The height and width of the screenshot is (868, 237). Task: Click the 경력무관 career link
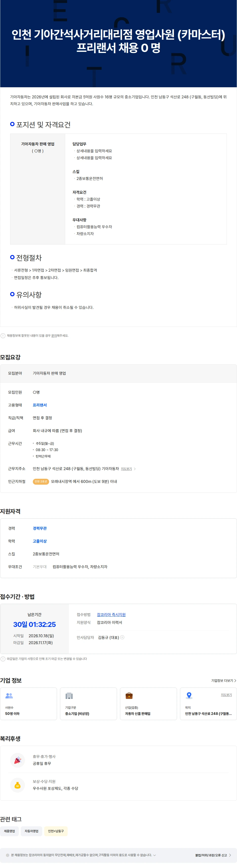pyautogui.click(x=39, y=528)
